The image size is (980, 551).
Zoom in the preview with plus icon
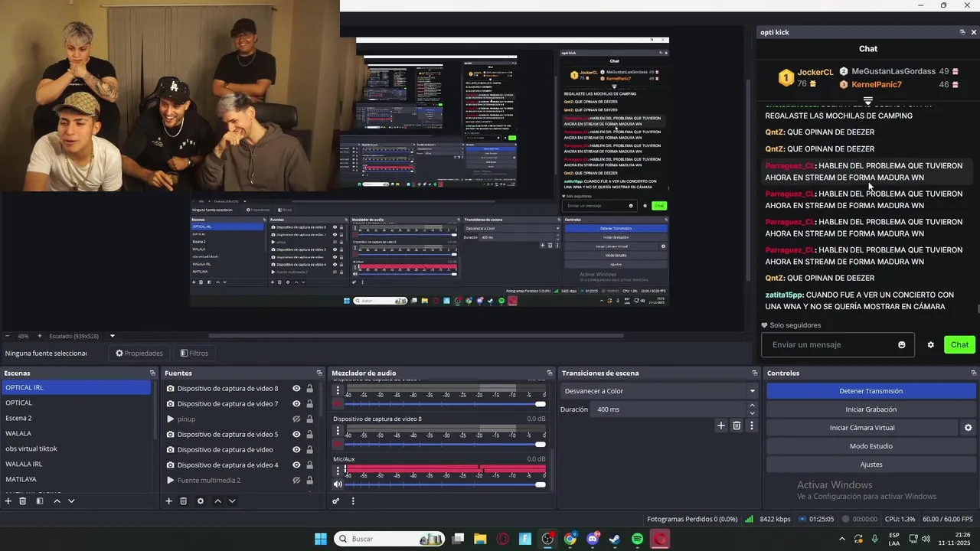pos(40,336)
